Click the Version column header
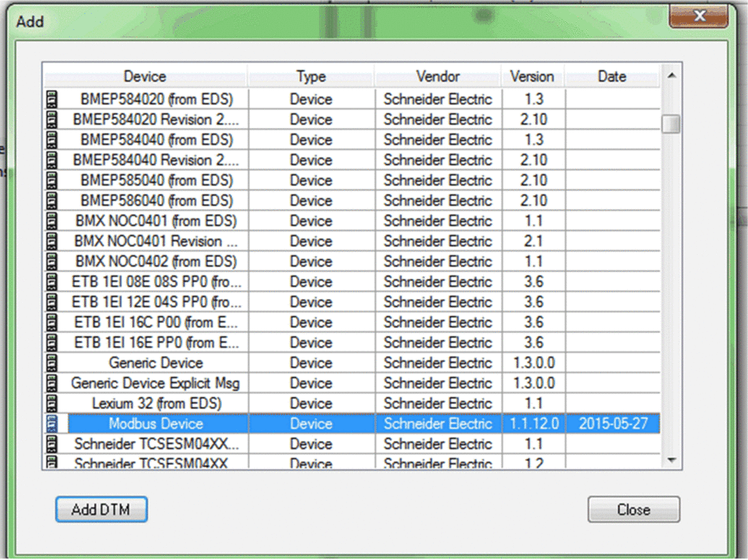Image resolution: width=748 pixels, height=560 pixels. tap(533, 76)
